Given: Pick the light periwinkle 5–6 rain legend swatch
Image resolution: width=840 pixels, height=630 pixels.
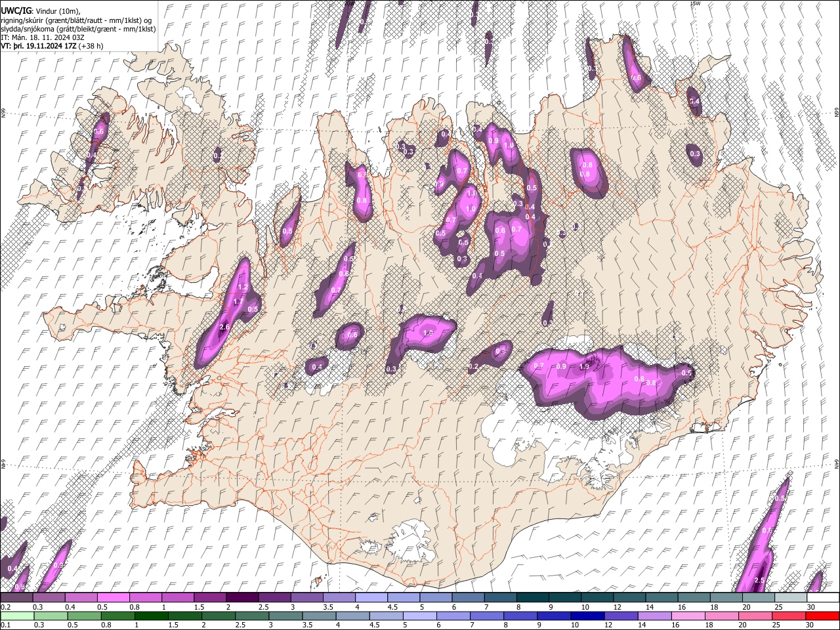Looking at the screenshot, I should point(420,616).
